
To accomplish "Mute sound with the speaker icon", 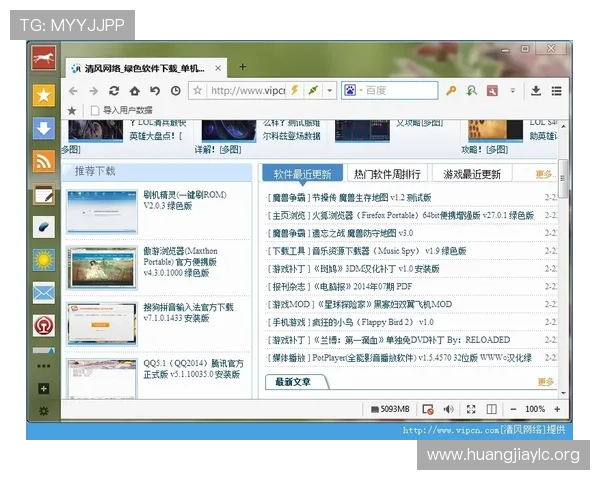I will 448,409.
